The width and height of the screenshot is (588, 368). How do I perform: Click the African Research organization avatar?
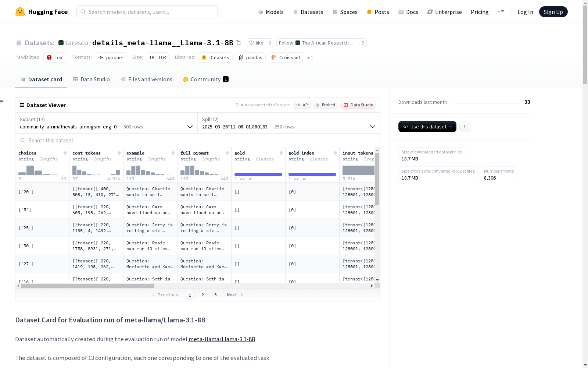(298, 43)
